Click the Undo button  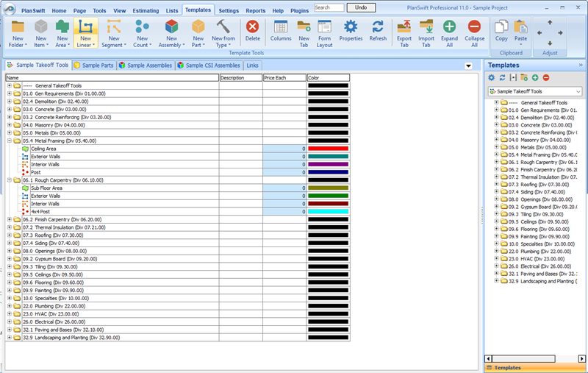(361, 7)
